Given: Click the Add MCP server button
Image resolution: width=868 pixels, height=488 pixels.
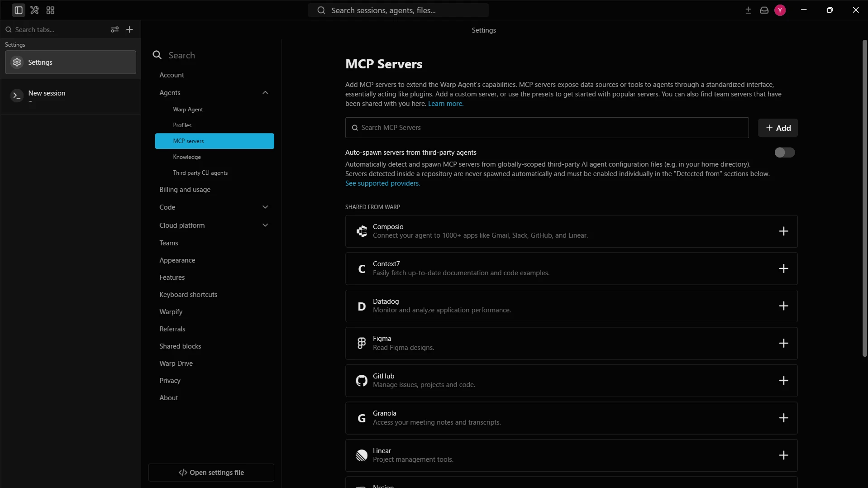Looking at the screenshot, I should click(x=778, y=128).
